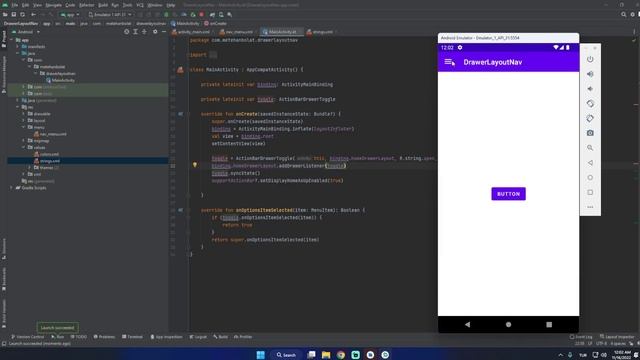Rotate the emulator left
640x360 pixels.
coord(590,104)
